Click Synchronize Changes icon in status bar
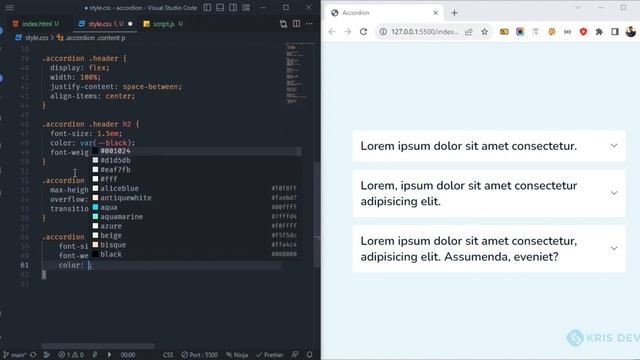 click(33, 355)
